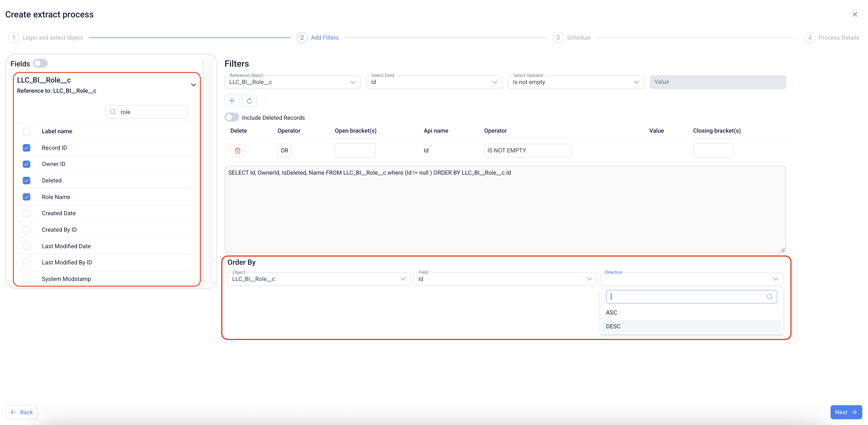Image resolution: width=868 pixels, height=425 pixels.
Task: Delete the Id filter row using trash icon
Action: point(238,150)
